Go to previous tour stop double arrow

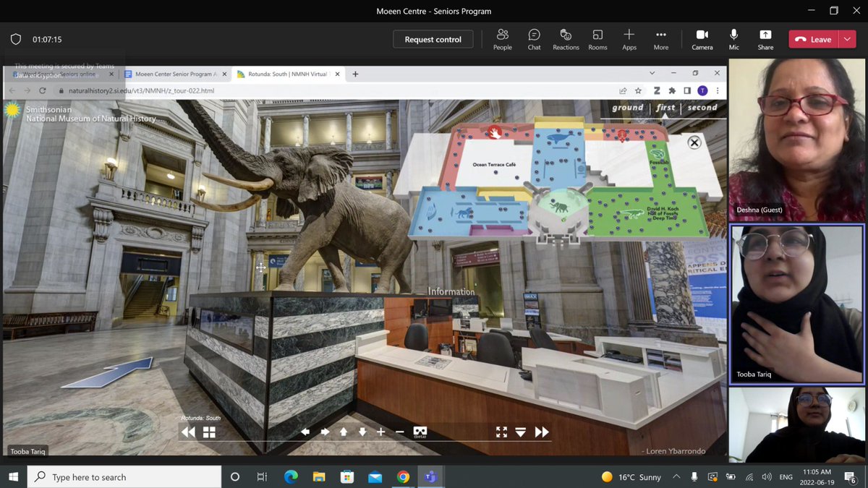(188, 432)
